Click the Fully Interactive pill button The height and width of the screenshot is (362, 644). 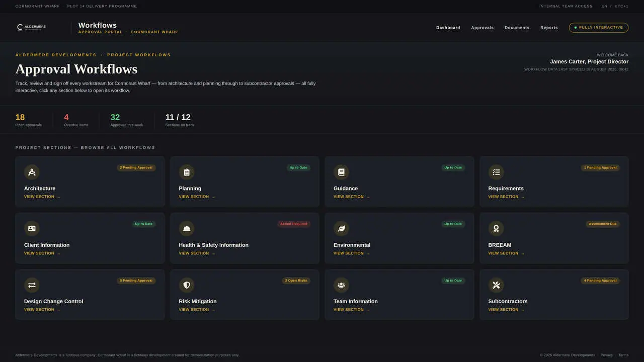[x=599, y=28]
